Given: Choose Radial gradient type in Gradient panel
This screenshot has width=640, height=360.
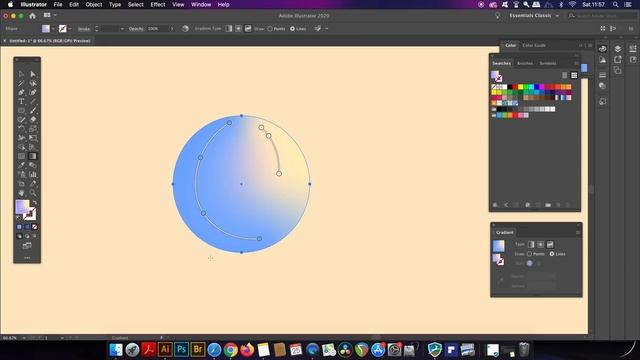Looking at the screenshot, I should [x=540, y=244].
